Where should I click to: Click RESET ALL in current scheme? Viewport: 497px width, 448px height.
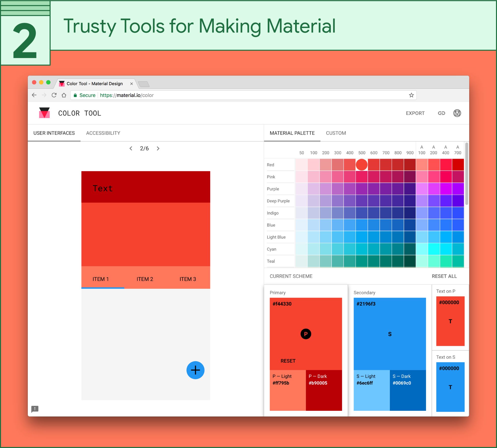444,276
